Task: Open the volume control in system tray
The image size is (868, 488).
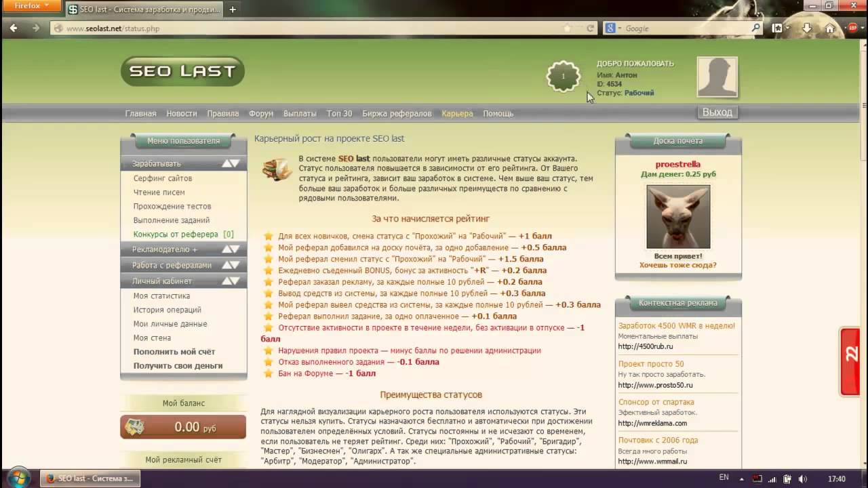Action: click(804, 479)
